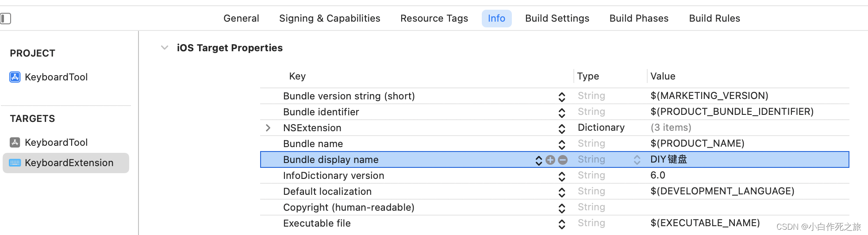Image resolution: width=868 pixels, height=235 pixels.
Task: Open key stepper for Bundle identifier row
Action: pyautogui.click(x=561, y=113)
